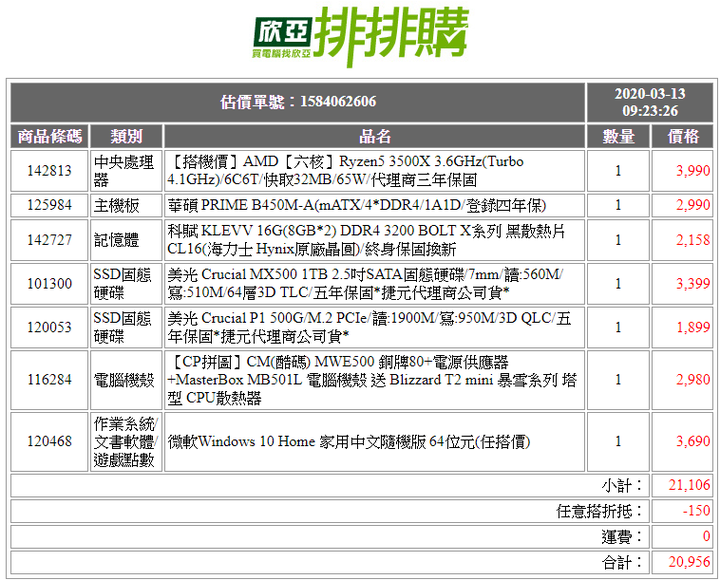Select product code 120468
Screen dimensions: 720x580
(x=50, y=441)
